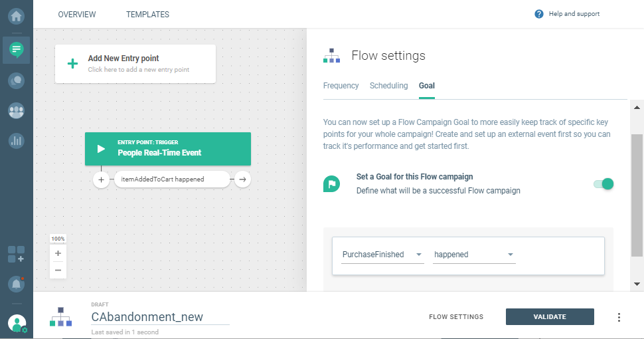
Task: Open the messaging campaigns sidebar icon
Action: tap(16, 49)
